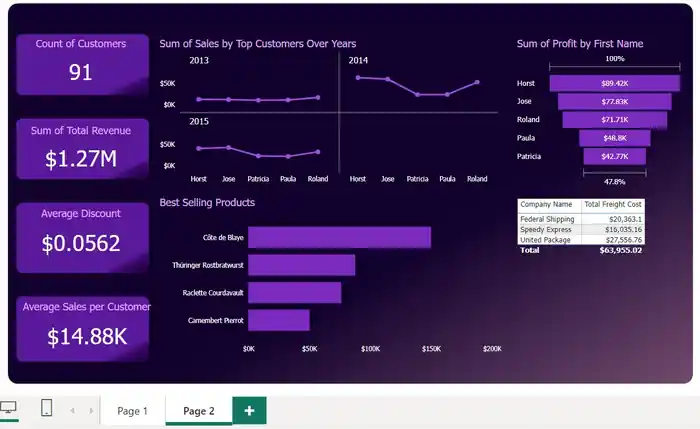Click Sum of Sales by Top Customers title
Viewport: 700px width, 429px height.
click(x=258, y=44)
